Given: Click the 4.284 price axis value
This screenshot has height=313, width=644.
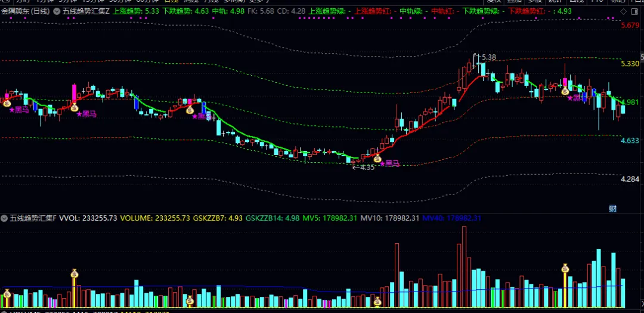Looking at the screenshot, I should click(630, 179).
